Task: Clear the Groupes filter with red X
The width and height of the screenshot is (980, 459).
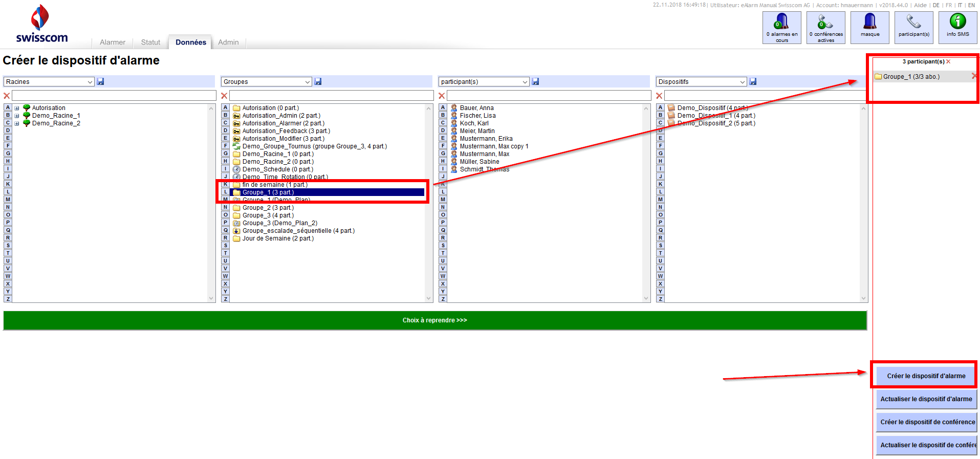Action: [224, 96]
